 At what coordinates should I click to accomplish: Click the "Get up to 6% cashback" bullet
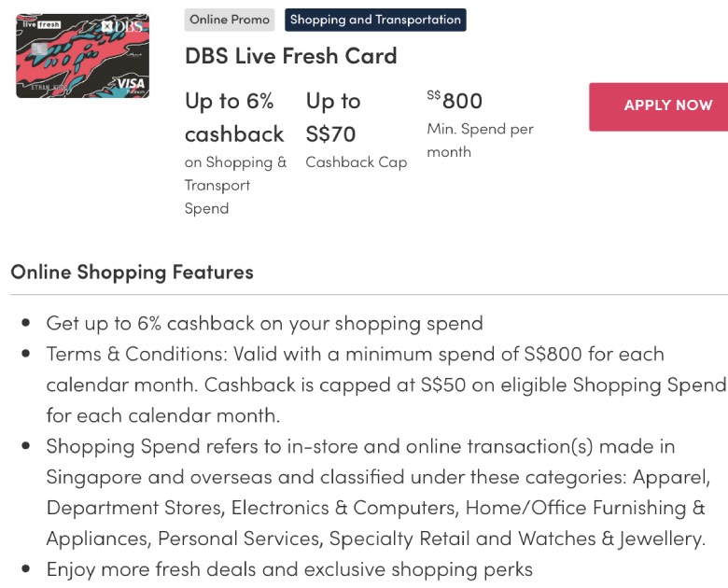265,323
